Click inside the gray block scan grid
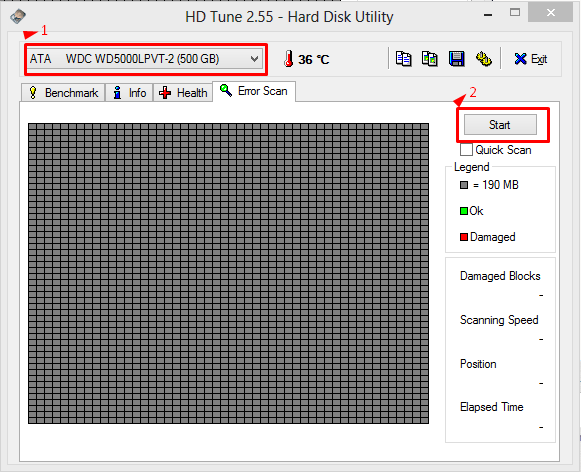581x472 pixels. pos(228,273)
